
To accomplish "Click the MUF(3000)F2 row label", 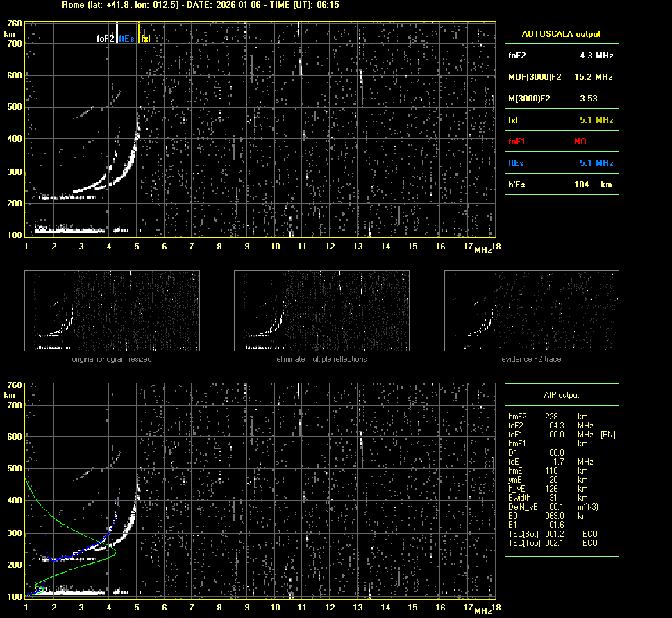I will [535, 76].
